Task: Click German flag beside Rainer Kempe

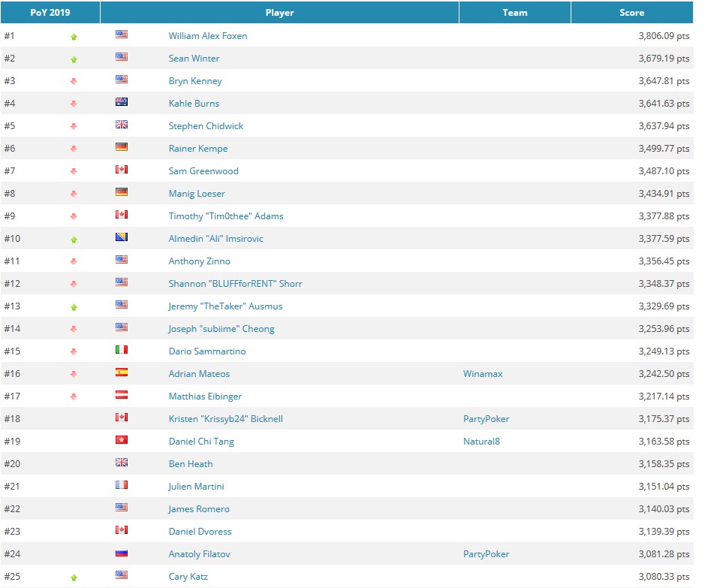Action: pyautogui.click(x=122, y=147)
